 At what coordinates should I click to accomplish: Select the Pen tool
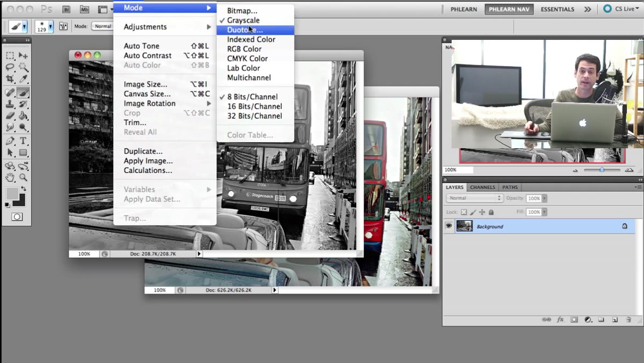coord(10,141)
